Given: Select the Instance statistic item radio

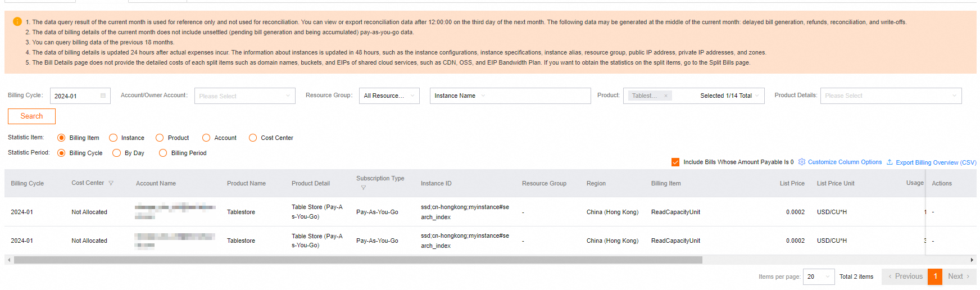Looking at the screenshot, I should pyautogui.click(x=114, y=138).
